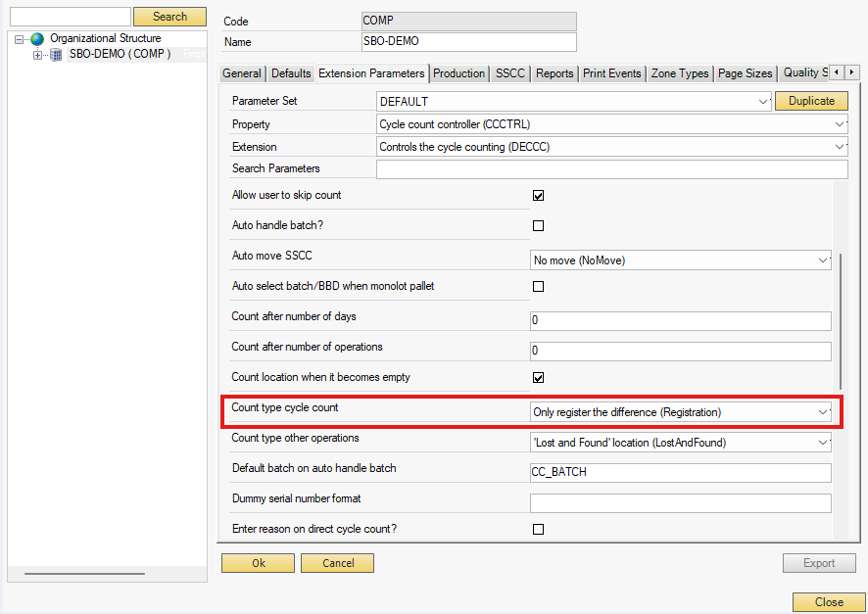Image resolution: width=868 pixels, height=614 pixels.
Task: Open the Zone Types tab
Action: [679, 73]
